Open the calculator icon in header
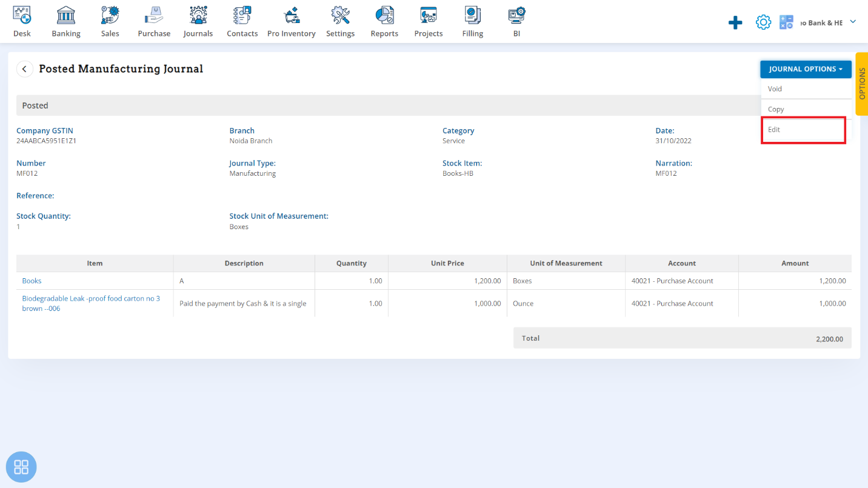 (786, 22)
